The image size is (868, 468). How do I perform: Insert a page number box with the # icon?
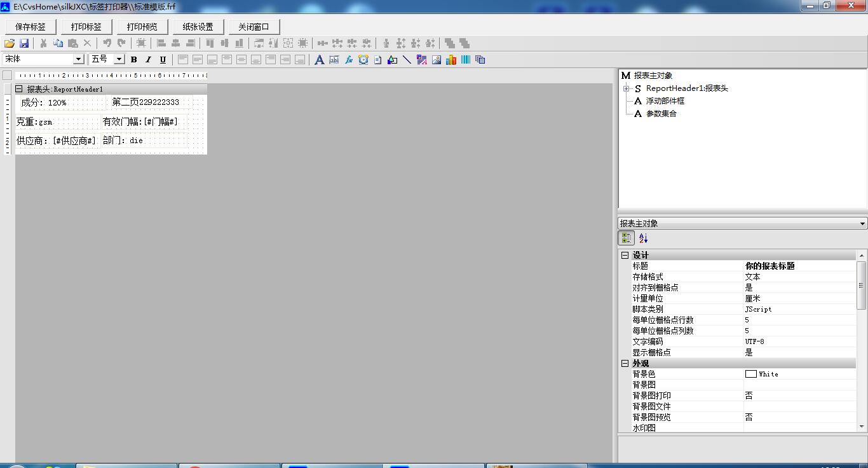point(377,60)
